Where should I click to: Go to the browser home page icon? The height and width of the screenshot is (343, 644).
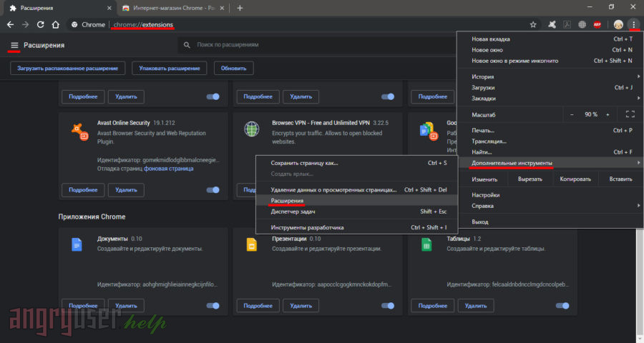(55, 24)
